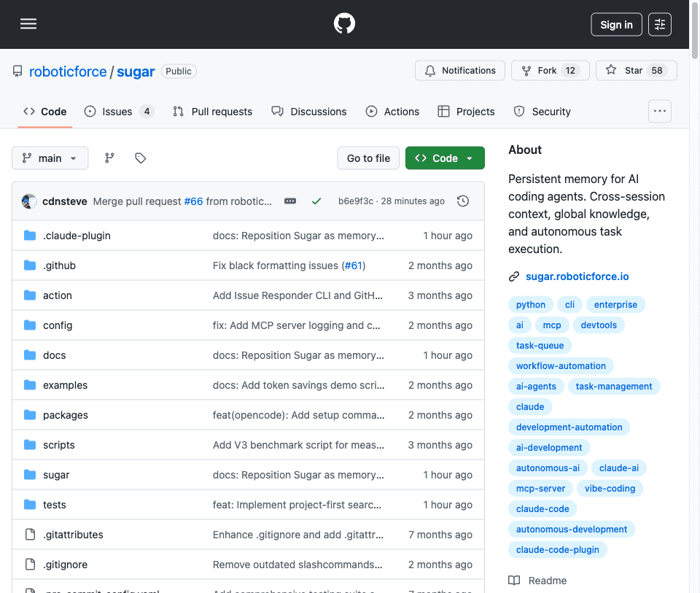Viewport: 700px width, 593px height.
Task: Open appearance settings sliders icon
Action: (660, 25)
